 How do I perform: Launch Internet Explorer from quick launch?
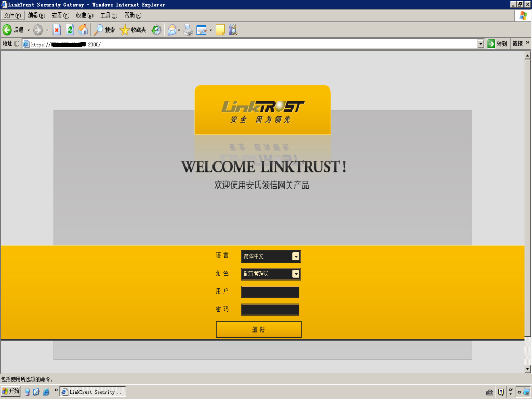46,392
